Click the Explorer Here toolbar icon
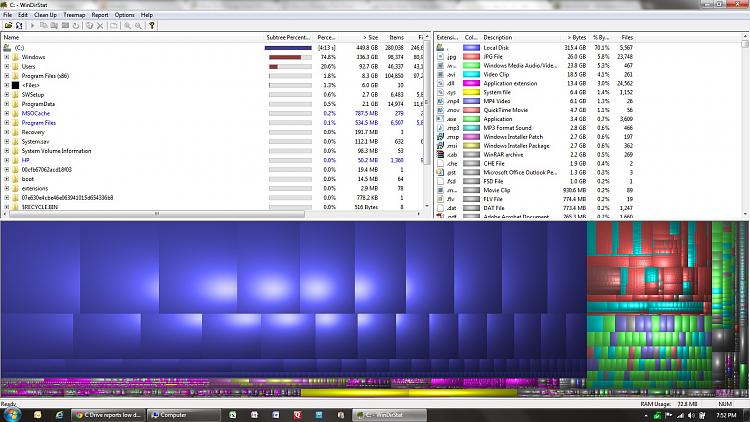750x422 pixels. [x=54, y=25]
